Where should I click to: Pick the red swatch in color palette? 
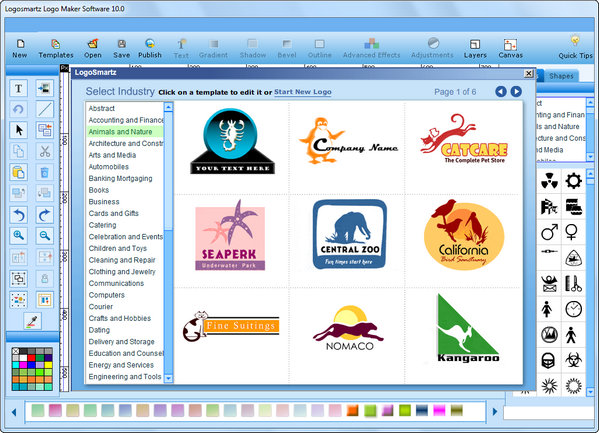[x=32, y=358]
